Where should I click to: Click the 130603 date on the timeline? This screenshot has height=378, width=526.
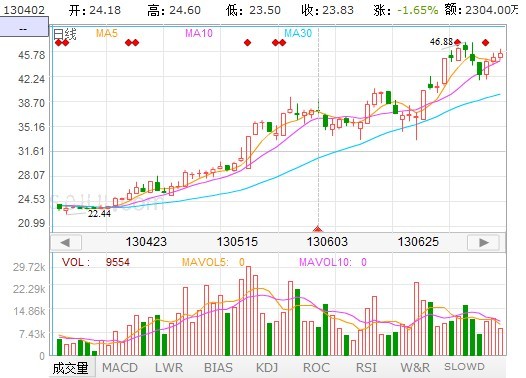[x=327, y=242]
